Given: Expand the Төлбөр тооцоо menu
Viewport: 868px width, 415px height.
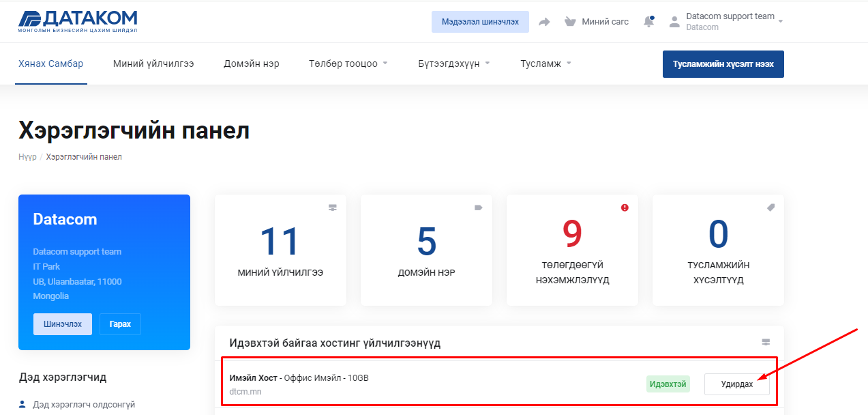Looking at the screenshot, I should [x=348, y=63].
